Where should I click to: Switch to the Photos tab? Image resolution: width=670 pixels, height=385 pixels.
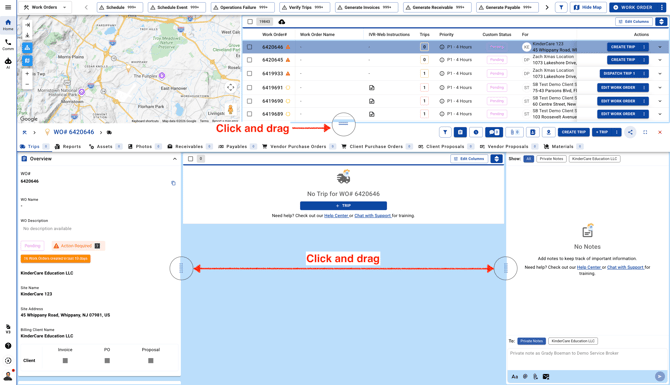click(x=144, y=147)
